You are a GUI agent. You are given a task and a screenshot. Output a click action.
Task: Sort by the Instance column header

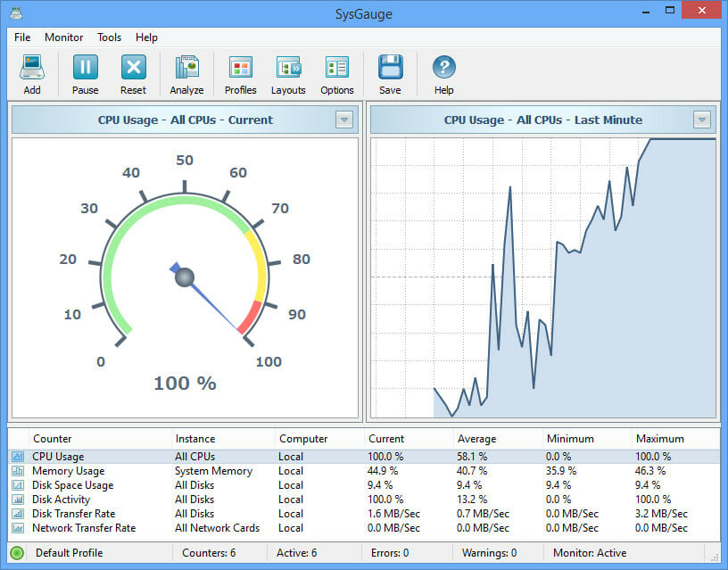[223, 439]
